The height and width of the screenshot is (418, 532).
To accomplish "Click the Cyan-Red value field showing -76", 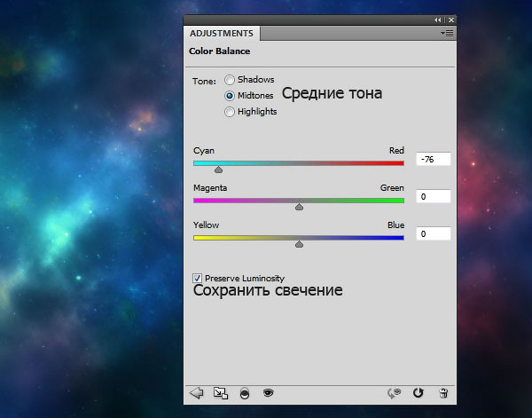I will point(434,159).
